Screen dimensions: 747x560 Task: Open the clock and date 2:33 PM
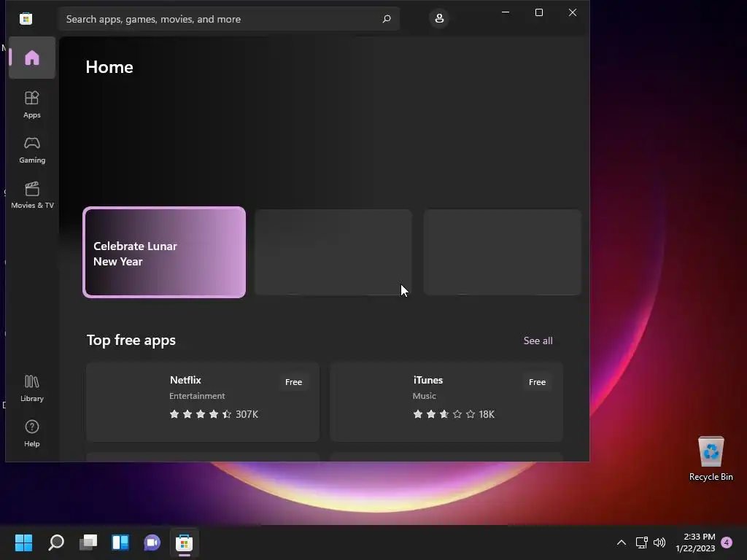[x=695, y=542]
